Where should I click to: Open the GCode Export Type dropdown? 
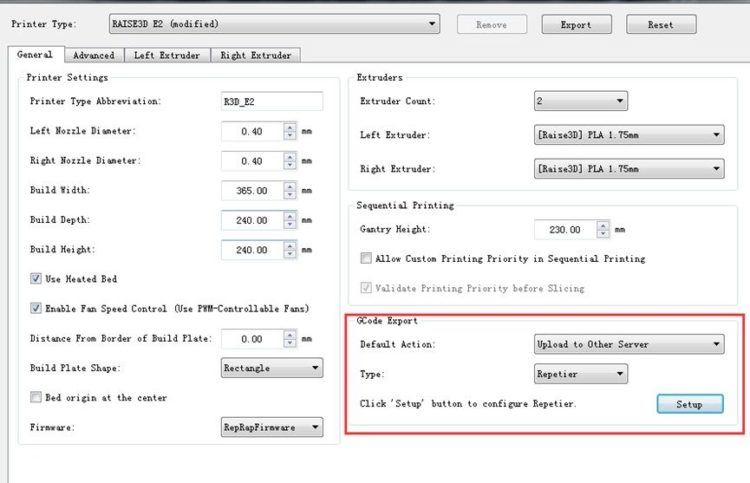click(x=581, y=374)
